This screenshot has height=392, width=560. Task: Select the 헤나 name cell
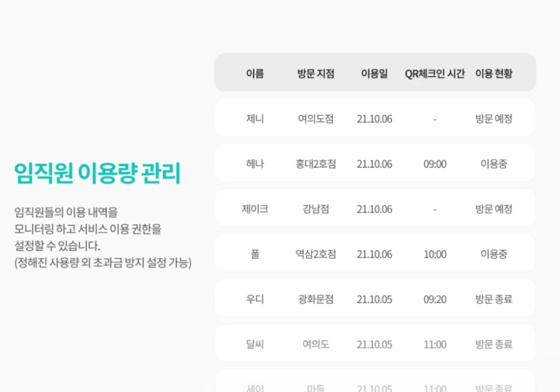pos(255,163)
